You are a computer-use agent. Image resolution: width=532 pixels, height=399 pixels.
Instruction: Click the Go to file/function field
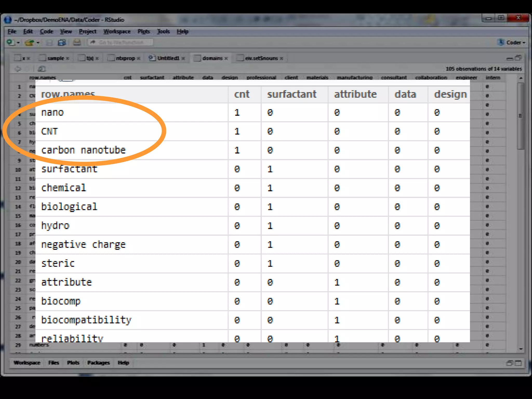(121, 42)
